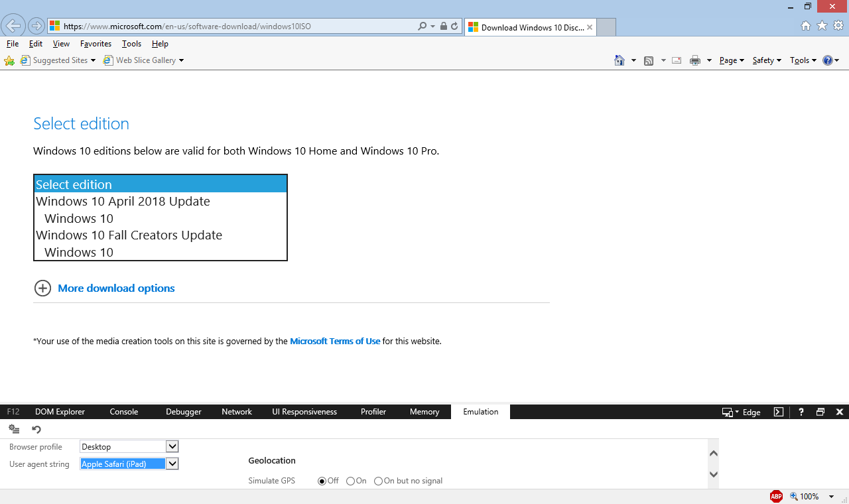This screenshot has height=504, width=849.
Task: Click the Adblock Plus ABP icon
Action: pyautogui.click(x=776, y=496)
